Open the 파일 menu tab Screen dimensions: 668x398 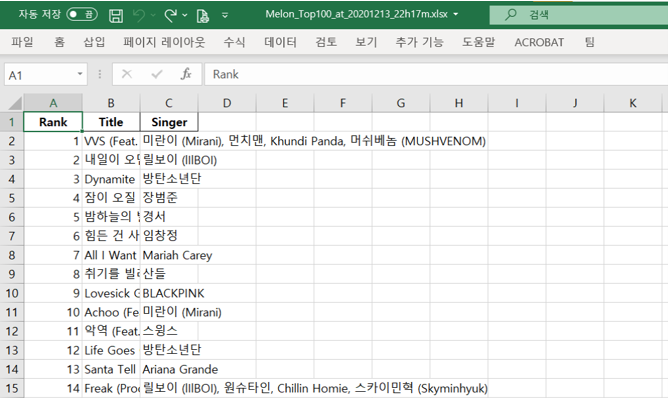click(x=22, y=42)
